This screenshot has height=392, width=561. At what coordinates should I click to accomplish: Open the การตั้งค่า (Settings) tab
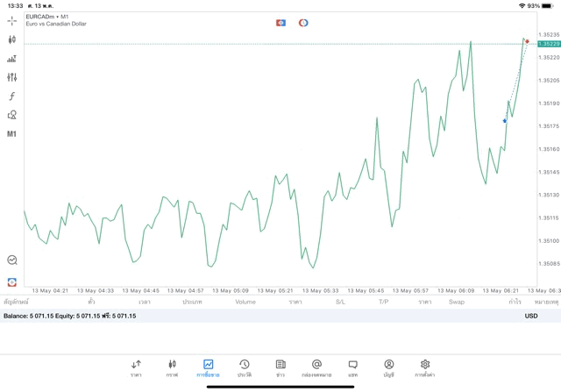click(x=425, y=368)
